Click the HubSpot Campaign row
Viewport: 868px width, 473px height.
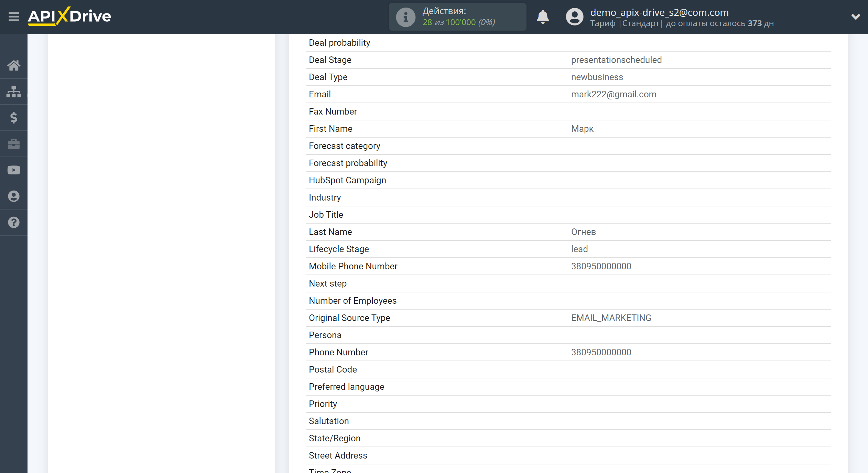click(568, 180)
